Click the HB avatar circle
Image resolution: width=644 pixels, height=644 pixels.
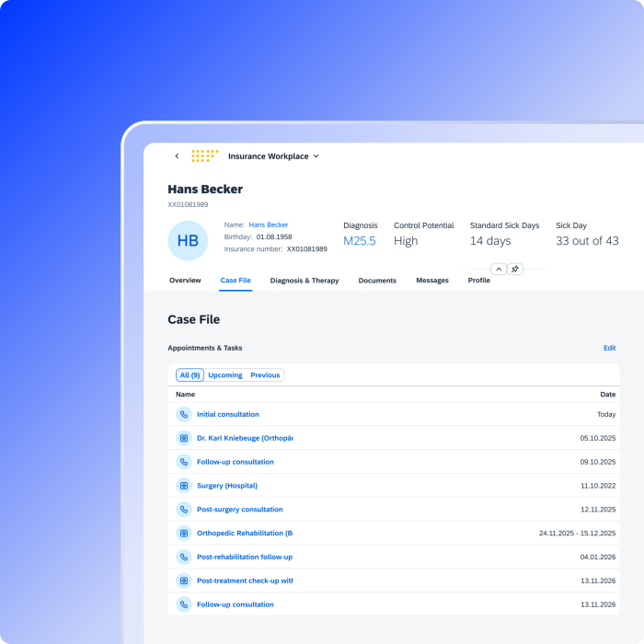click(188, 241)
